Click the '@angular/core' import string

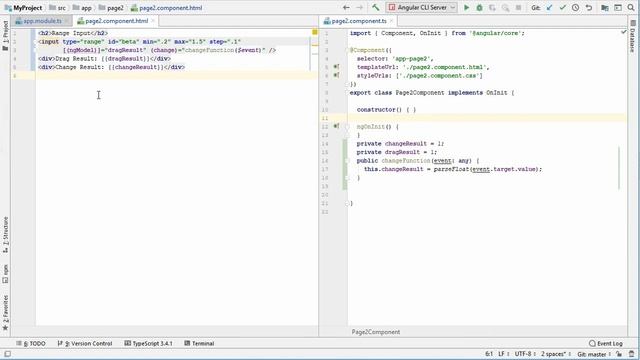pos(496,33)
